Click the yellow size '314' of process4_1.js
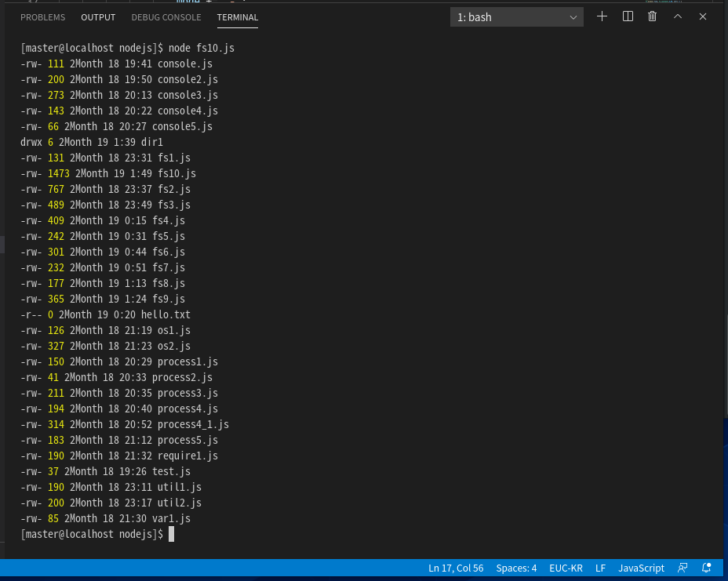 coord(56,425)
